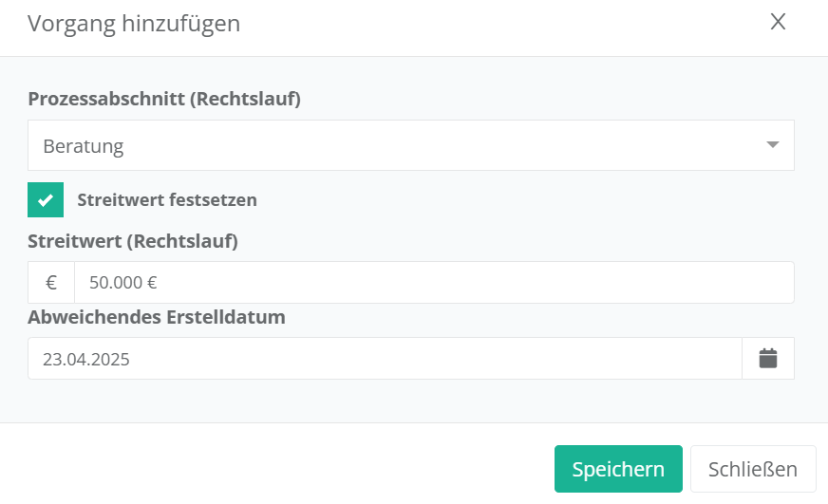Image resolution: width=828 pixels, height=504 pixels.
Task: Close the dialog with the X icon
Action: coord(778,22)
